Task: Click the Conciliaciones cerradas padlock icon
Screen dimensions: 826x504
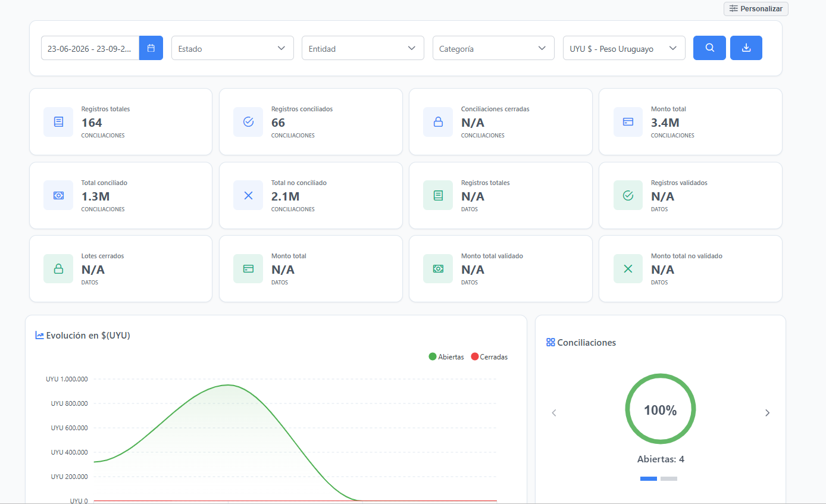Action: tap(438, 122)
